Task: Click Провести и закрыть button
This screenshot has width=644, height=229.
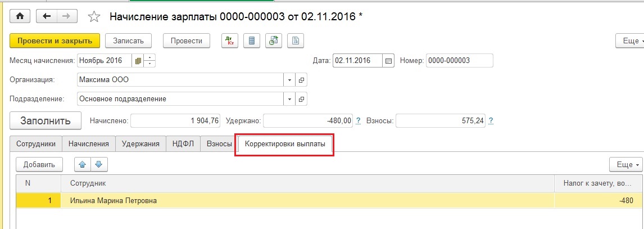Action: point(55,41)
